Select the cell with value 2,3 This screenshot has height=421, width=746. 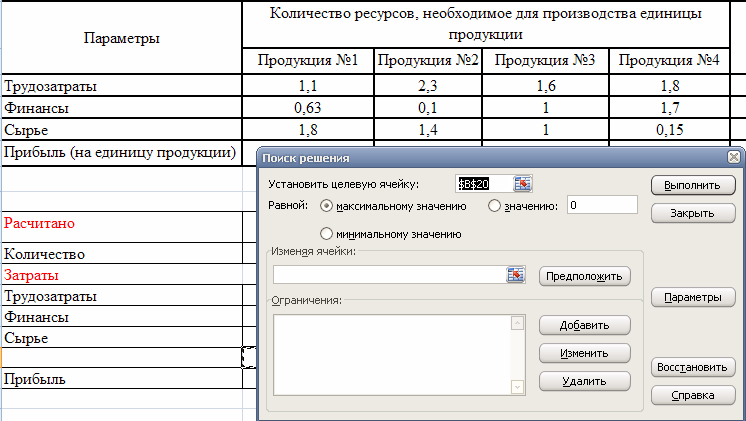(x=428, y=86)
